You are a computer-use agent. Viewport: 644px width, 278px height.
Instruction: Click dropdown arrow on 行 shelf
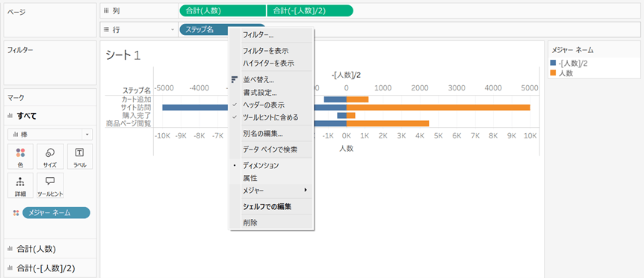[x=173, y=30]
